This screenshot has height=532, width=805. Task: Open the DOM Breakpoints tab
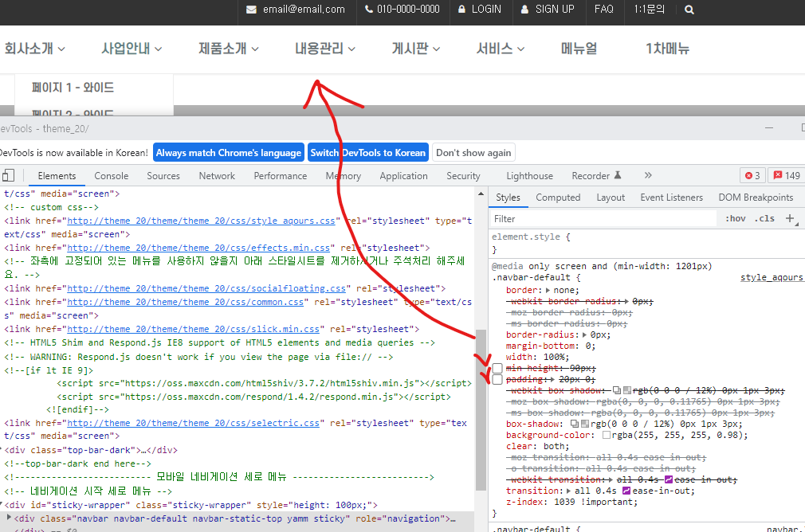pos(756,198)
